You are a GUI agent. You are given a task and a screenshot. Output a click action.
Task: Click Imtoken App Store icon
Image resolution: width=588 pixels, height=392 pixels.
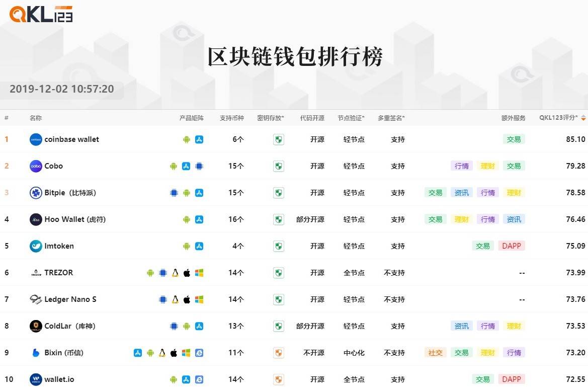tap(199, 246)
